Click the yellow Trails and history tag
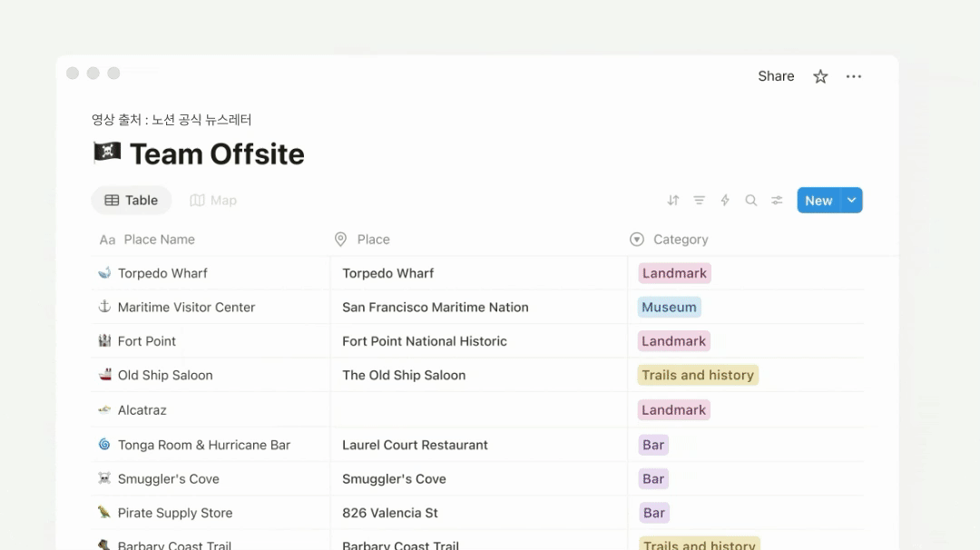Screen dimensions: 980x550 tap(697, 375)
